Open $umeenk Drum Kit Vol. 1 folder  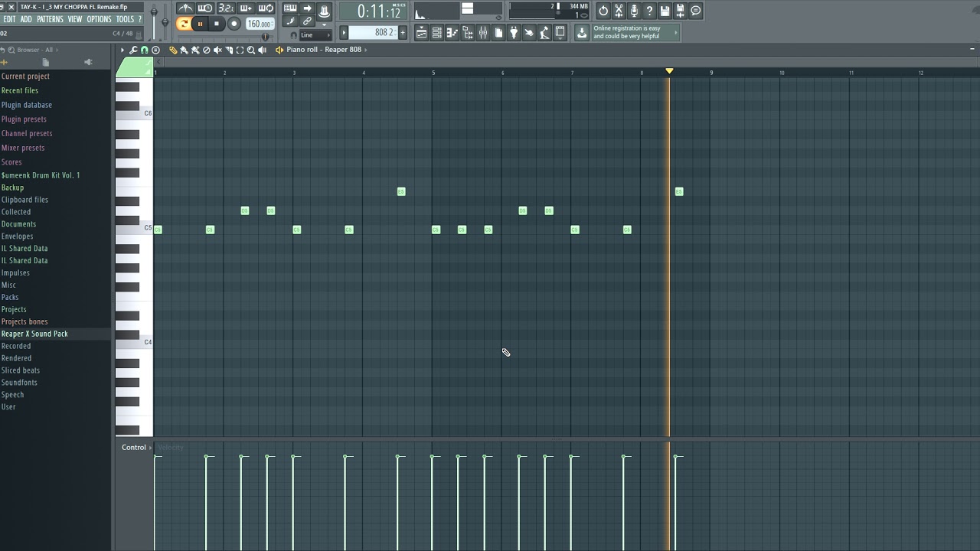[41, 175]
